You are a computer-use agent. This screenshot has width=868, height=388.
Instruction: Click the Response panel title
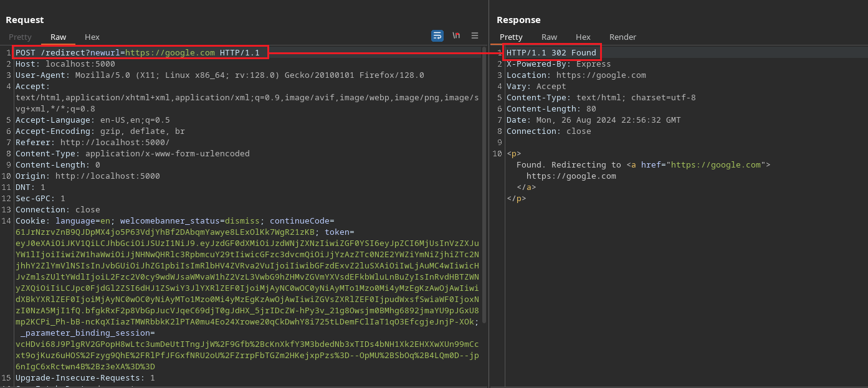(518, 20)
